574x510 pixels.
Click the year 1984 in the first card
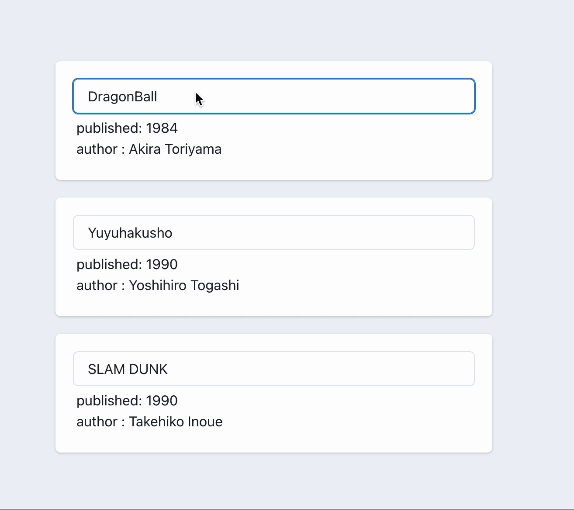point(162,128)
